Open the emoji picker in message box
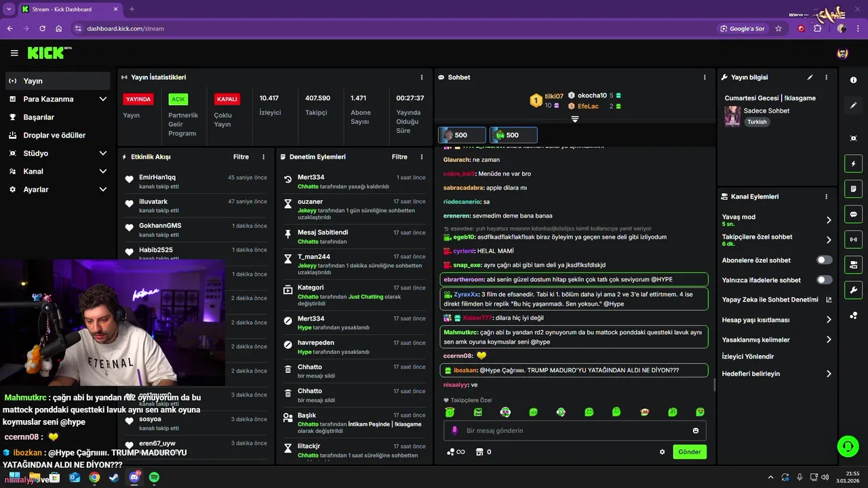Screen dimensions: 868x488 [x=696, y=430]
